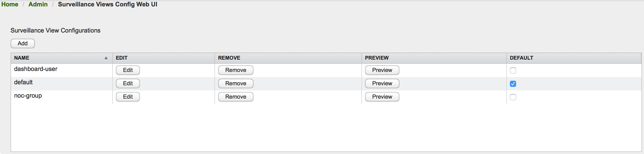Preview the noc-group view

[382, 97]
